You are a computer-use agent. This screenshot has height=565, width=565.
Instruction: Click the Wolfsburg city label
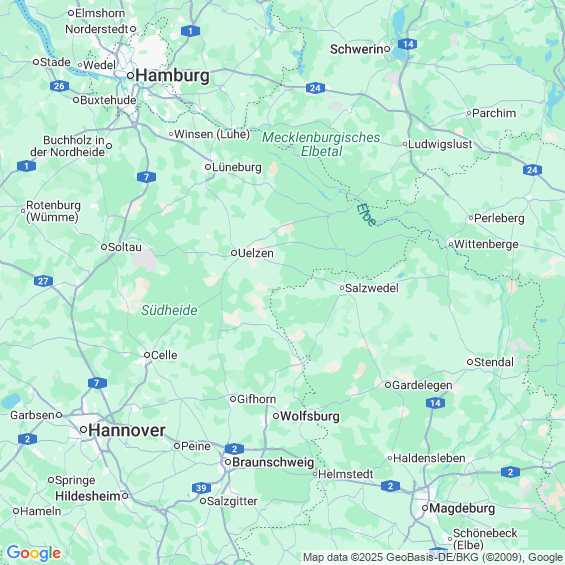(310, 416)
